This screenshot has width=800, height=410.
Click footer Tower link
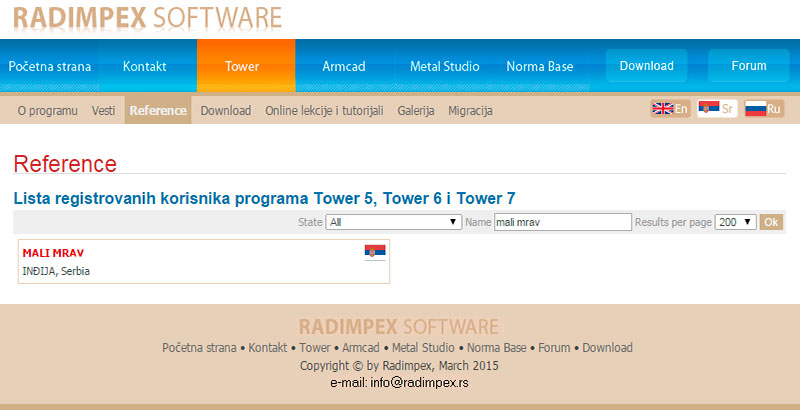click(x=315, y=348)
